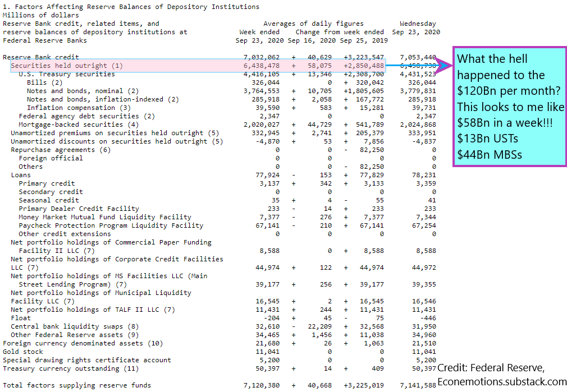Image resolution: width=567 pixels, height=392 pixels.
Task: Select the 'Securities held outright (1)' label
Action: coord(67,66)
